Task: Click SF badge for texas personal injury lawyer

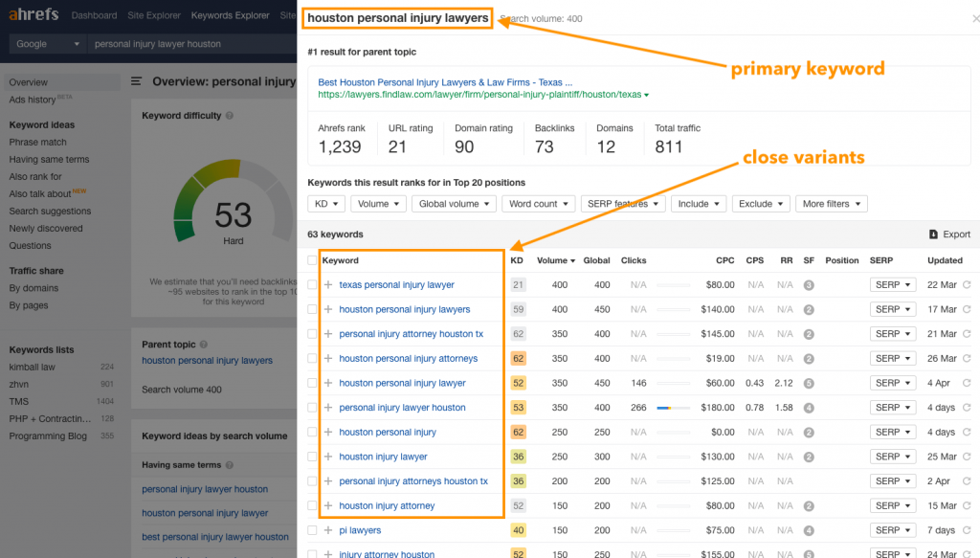Action: click(x=809, y=285)
